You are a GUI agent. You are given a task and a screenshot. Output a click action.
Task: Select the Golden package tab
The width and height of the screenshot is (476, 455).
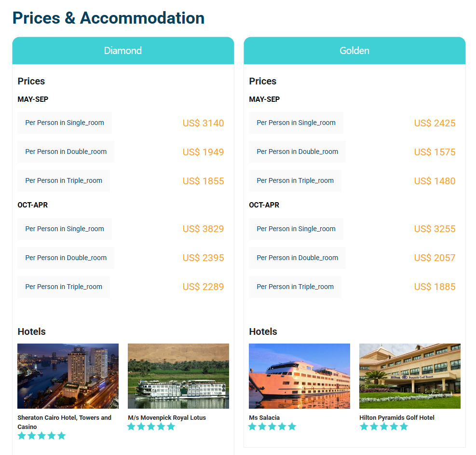tap(354, 50)
